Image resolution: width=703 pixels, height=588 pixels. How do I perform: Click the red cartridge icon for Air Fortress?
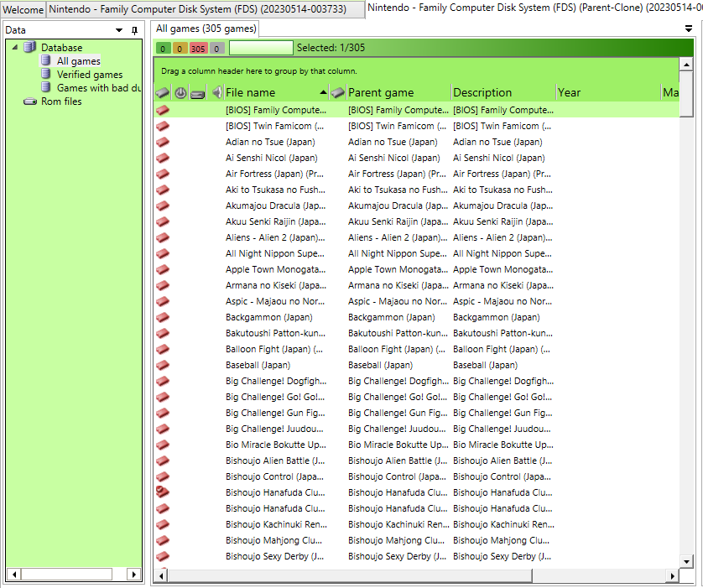(x=162, y=174)
